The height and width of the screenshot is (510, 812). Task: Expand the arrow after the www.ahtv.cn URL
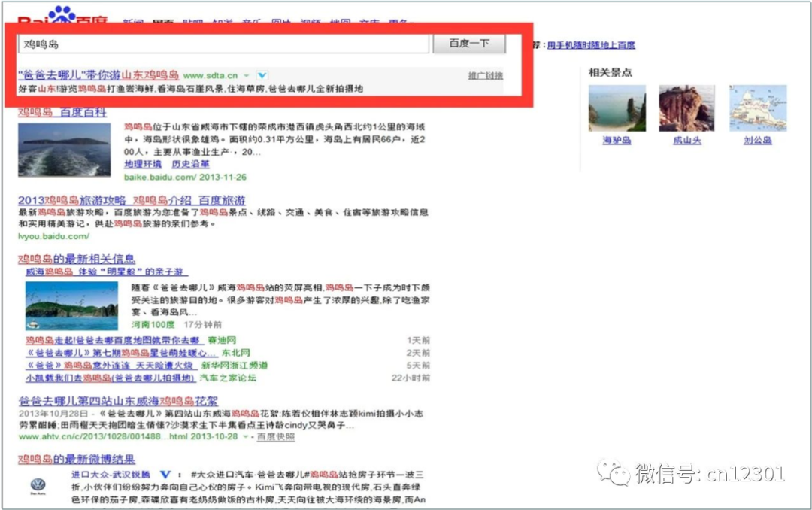tap(246, 437)
